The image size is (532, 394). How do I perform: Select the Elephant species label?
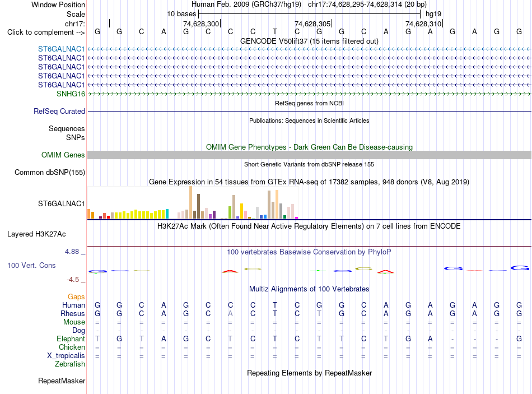pos(71,339)
